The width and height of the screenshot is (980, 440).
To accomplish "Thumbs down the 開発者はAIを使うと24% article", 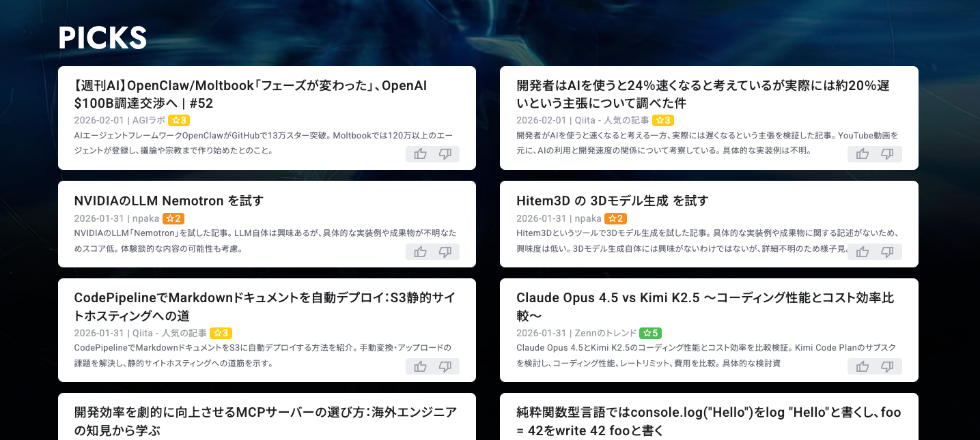I will click(x=888, y=153).
